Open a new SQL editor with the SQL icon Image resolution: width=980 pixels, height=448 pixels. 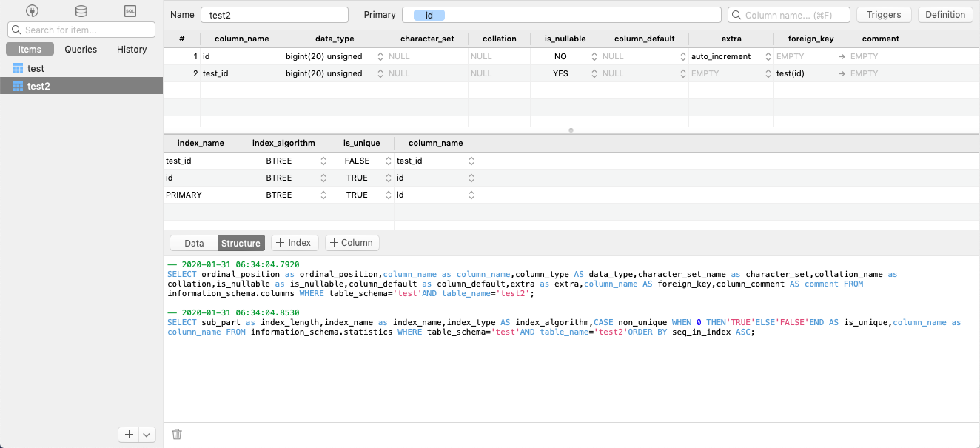point(130,11)
